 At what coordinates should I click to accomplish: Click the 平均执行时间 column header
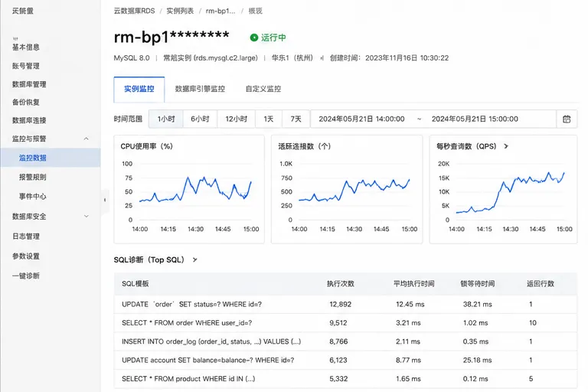click(413, 283)
